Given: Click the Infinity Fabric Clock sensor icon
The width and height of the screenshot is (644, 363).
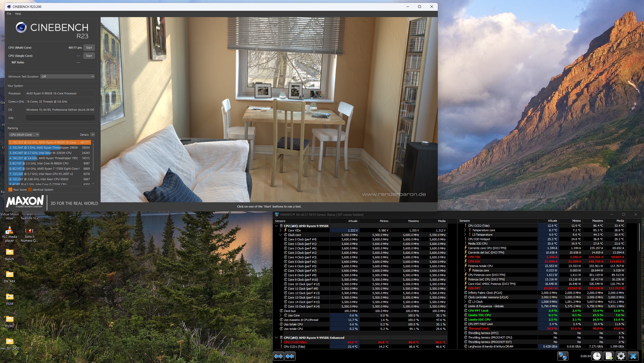Looking at the screenshot, I should coord(465,293).
